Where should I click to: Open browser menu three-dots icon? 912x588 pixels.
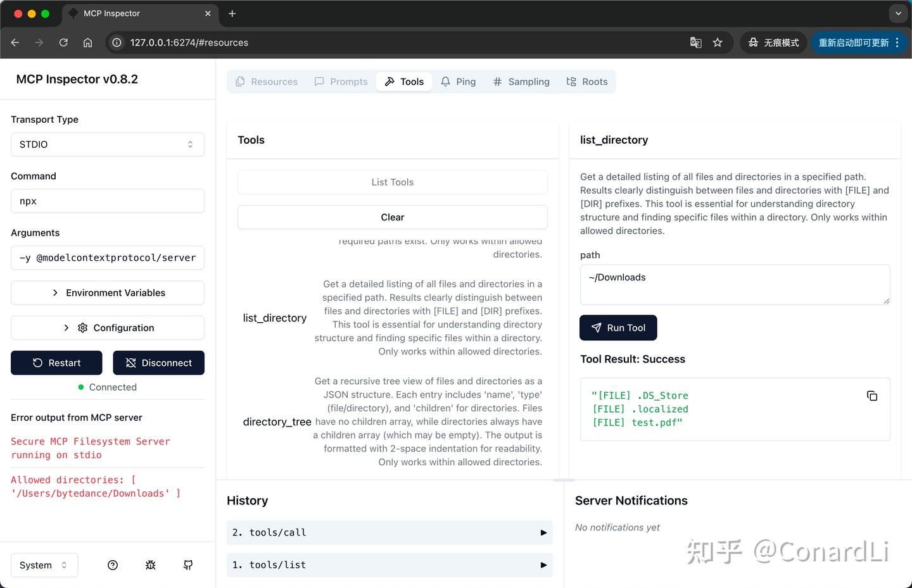[x=897, y=42]
